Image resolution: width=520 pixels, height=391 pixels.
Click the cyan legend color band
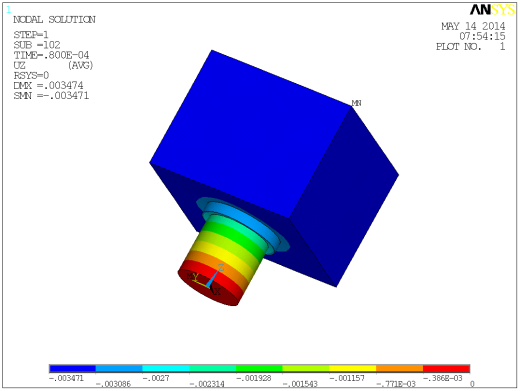(x=166, y=368)
